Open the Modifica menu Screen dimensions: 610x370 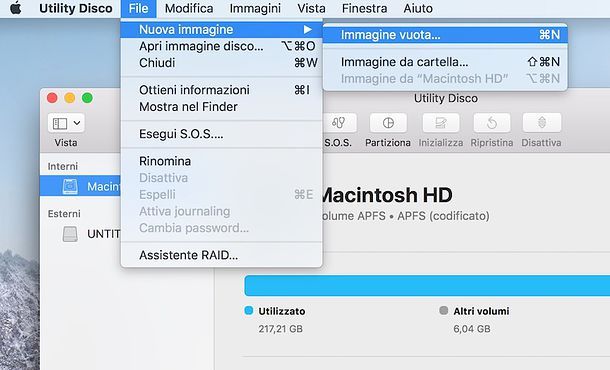tap(189, 8)
